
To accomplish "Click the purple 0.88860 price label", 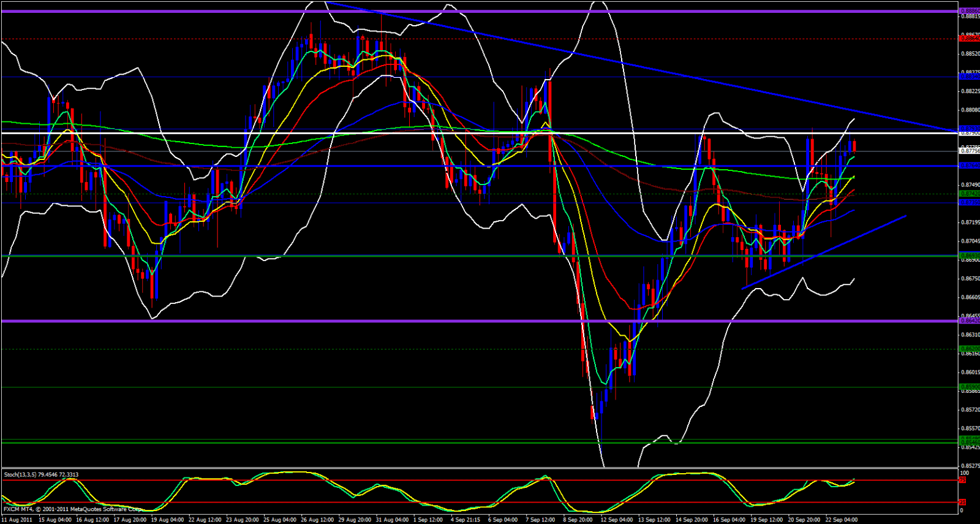I will pyautogui.click(x=968, y=11).
